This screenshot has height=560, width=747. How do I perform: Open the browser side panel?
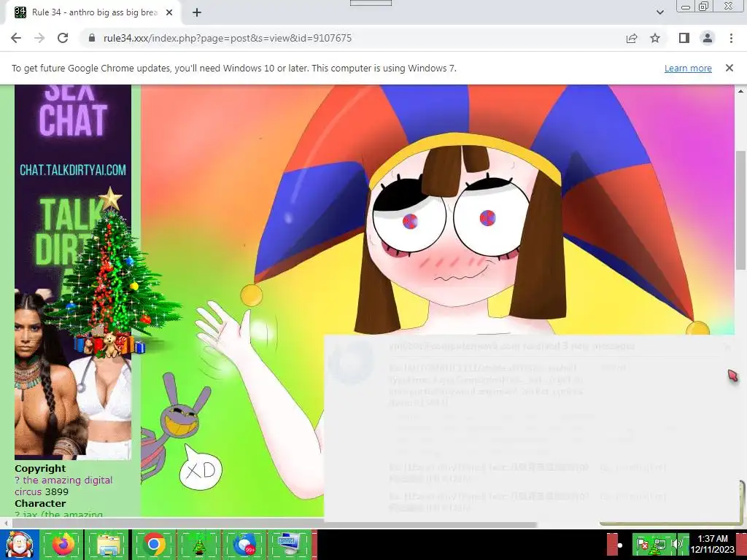pyautogui.click(x=684, y=38)
